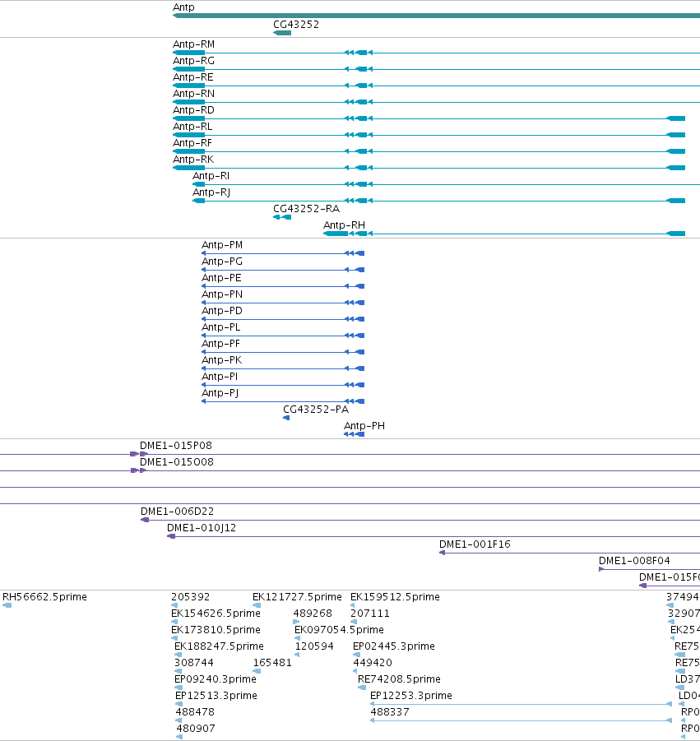Click the EP02445.3prime EST label
Screen dimensions: 700x741
point(394,646)
